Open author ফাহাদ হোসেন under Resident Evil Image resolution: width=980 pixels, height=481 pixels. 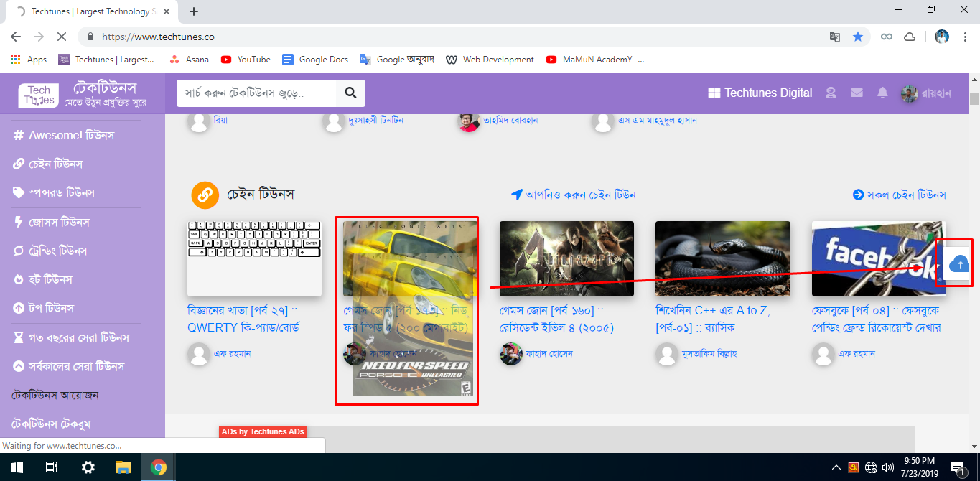549,353
